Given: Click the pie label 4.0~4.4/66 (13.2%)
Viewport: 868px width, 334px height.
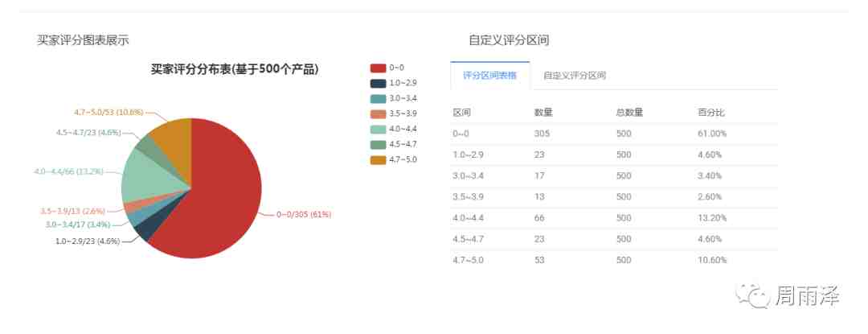Looking at the screenshot, I should [68, 171].
